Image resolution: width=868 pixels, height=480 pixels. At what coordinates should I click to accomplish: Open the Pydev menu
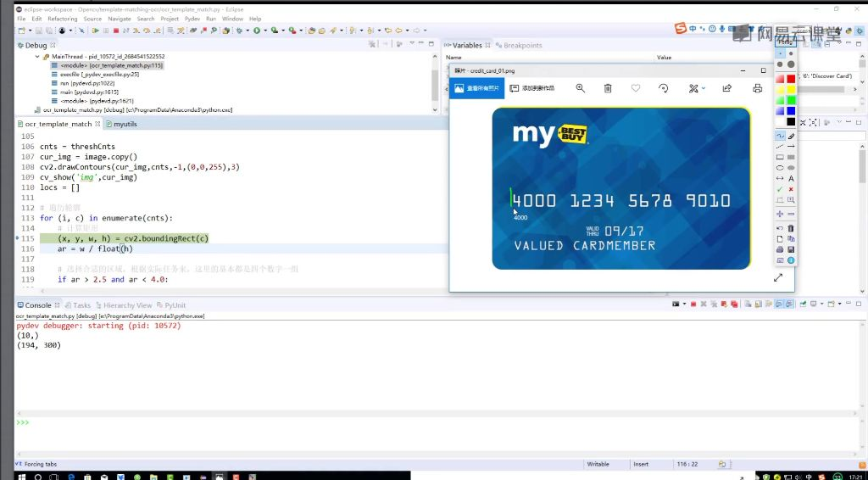[x=192, y=19]
